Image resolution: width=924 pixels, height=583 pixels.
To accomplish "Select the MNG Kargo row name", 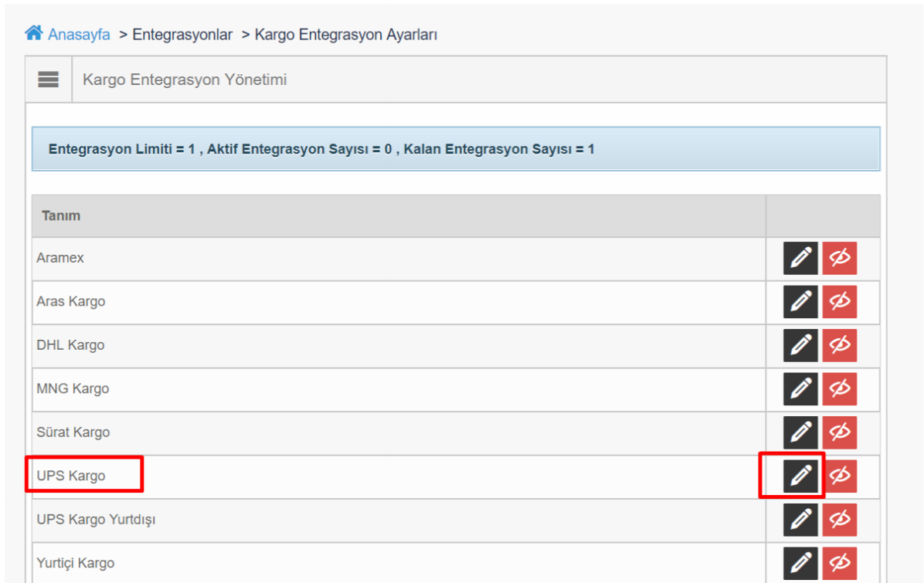I will pos(73,388).
